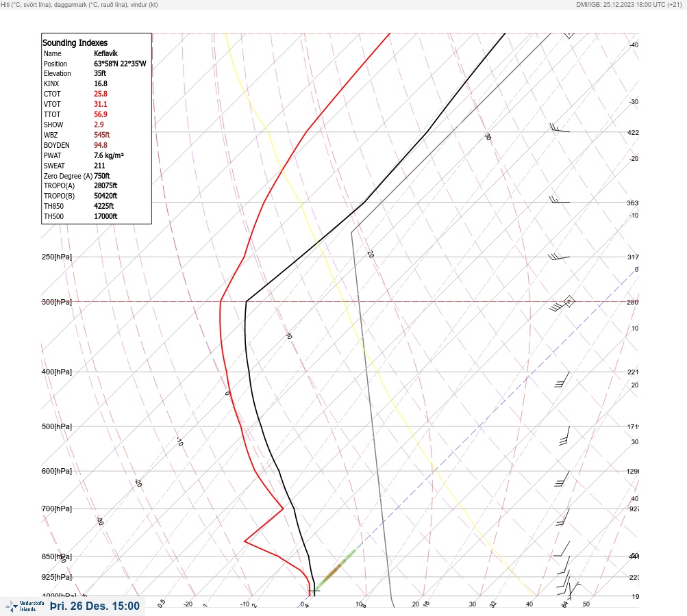Viewport: 687px width, 616px height.
Task: Select the Keflavík station name
Action: pyautogui.click(x=105, y=53)
